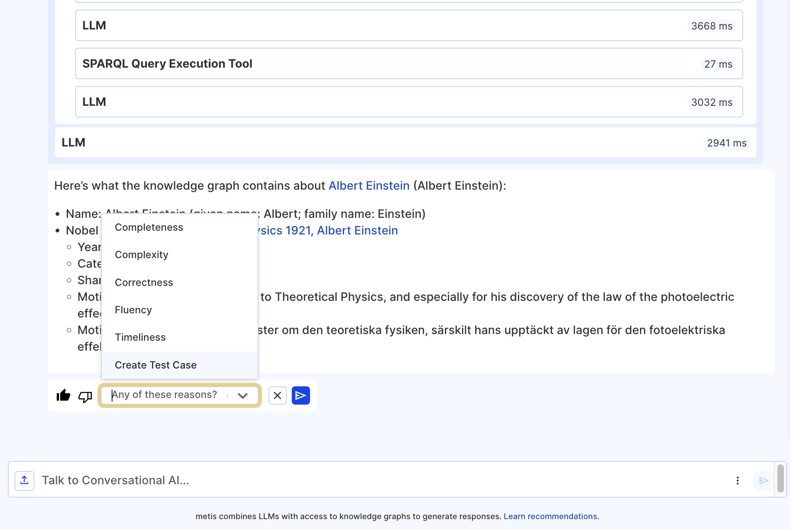The image size is (791, 532).
Task: Click the upload file icon in chat box
Action: [24, 481]
